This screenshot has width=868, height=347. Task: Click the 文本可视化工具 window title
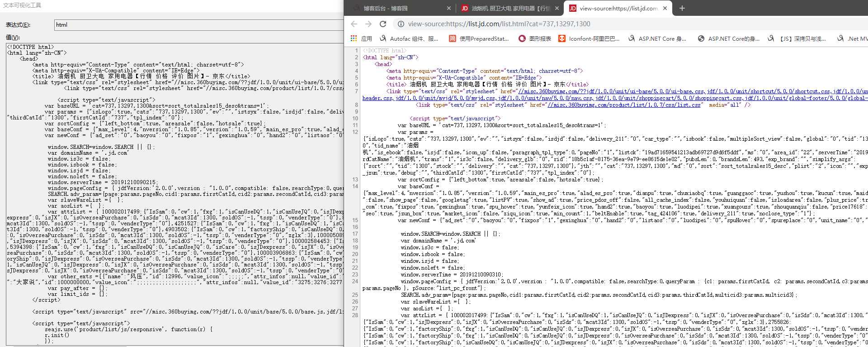click(22, 5)
